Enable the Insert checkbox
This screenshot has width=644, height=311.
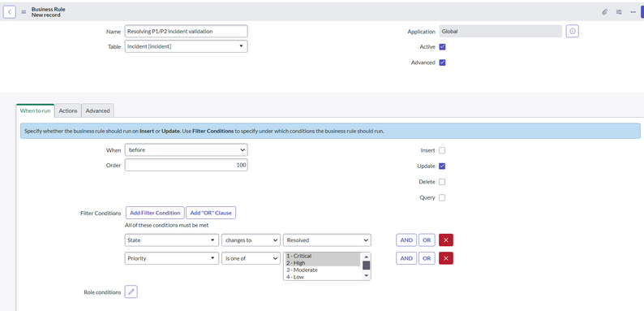click(x=442, y=150)
